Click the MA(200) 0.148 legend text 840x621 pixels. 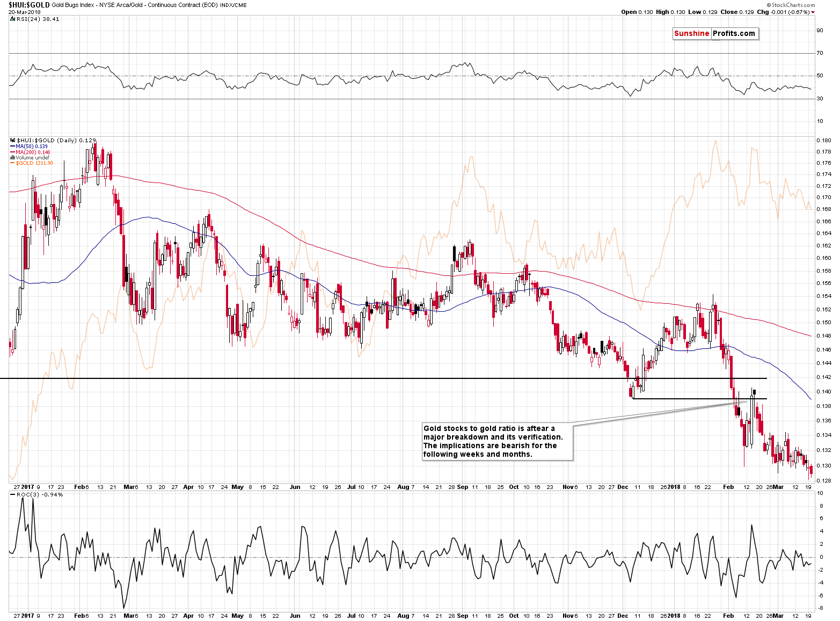[33, 152]
